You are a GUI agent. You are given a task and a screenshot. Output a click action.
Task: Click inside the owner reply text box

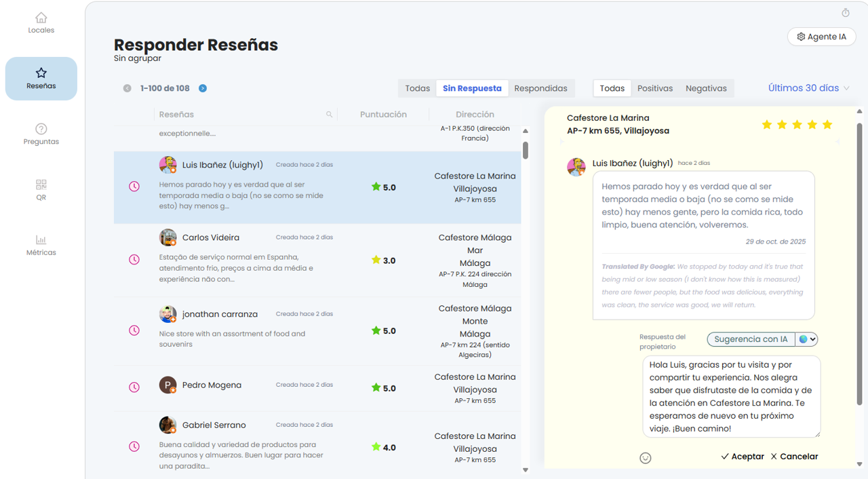[x=731, y=396]
